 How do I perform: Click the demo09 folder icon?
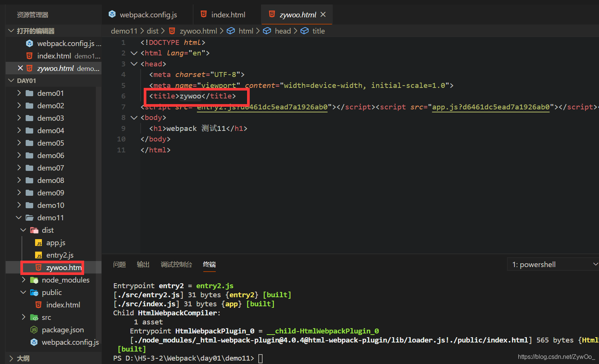coord(29,193)
